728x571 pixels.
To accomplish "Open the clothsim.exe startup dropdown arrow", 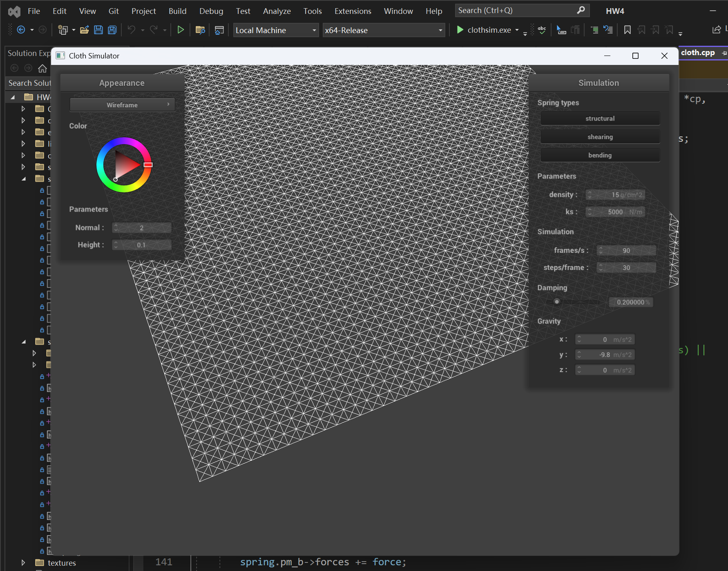I will [517, 30].
